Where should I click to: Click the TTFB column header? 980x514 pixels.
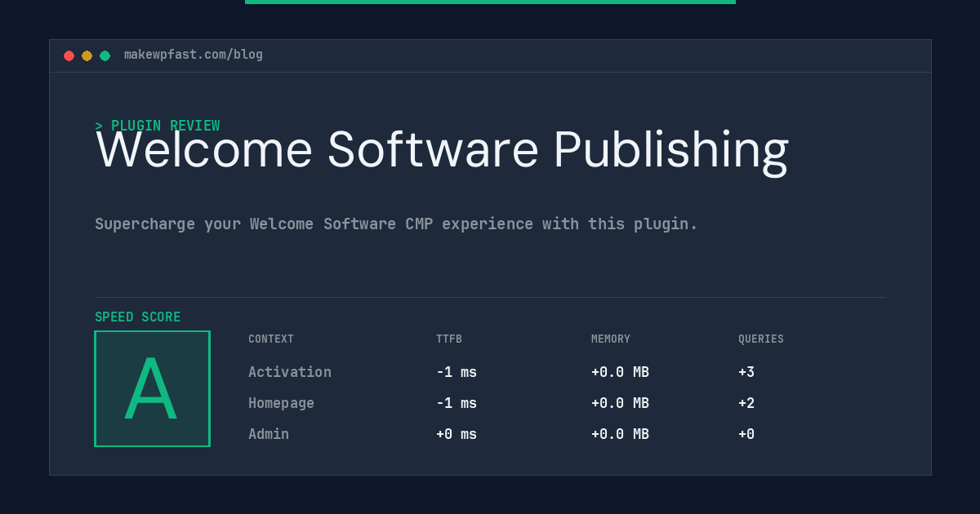[449, 339]
